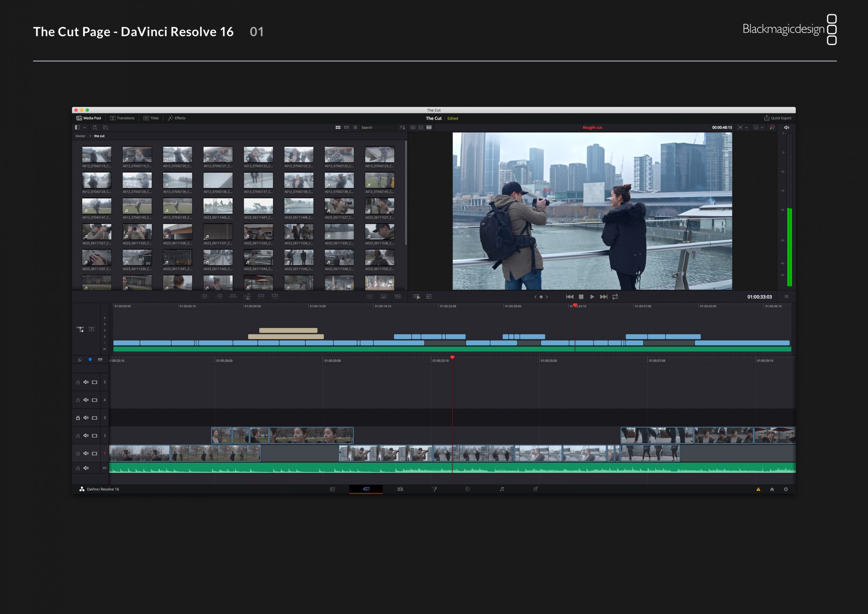Viewport: 868px width, 614px height.
Task: Open viewer overlay dropdown arrow
Action: pos(762,128)
